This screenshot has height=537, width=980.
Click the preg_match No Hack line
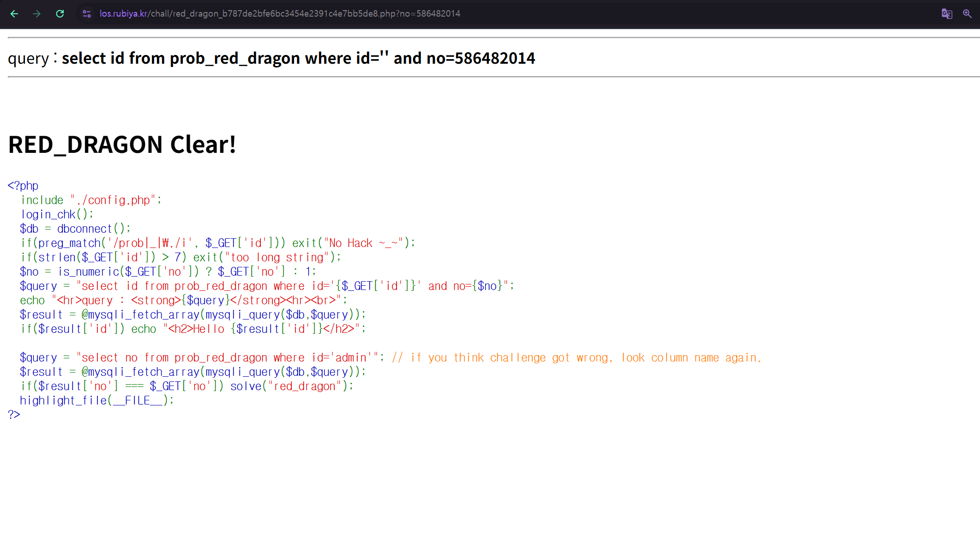(x=217, y=243)
